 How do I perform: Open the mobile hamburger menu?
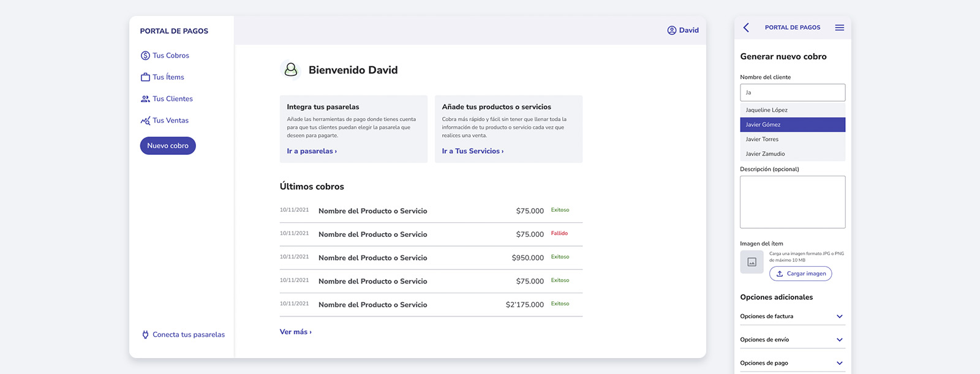point(839,28)
